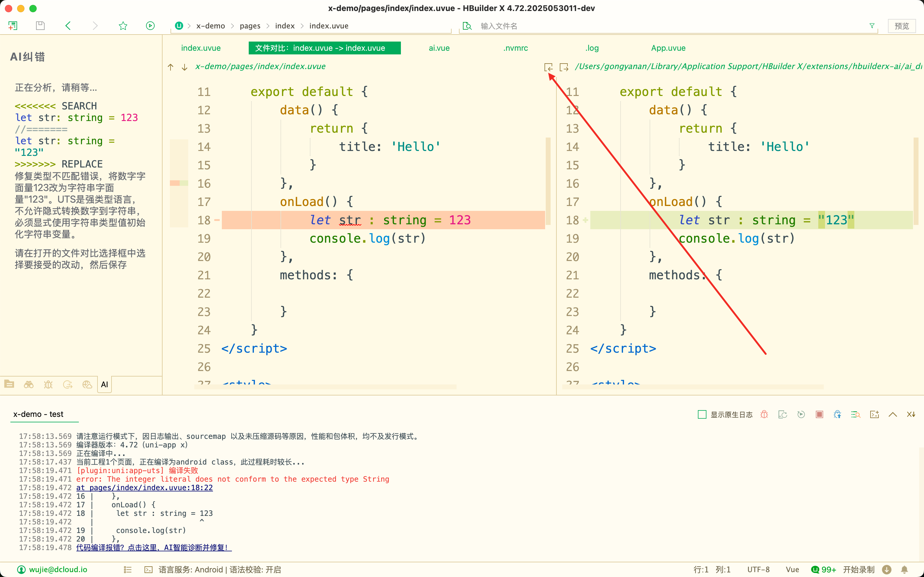Select the 文件对比 index.uvue comparison tab
The image size is (924, 577).
tap(324, 48)
